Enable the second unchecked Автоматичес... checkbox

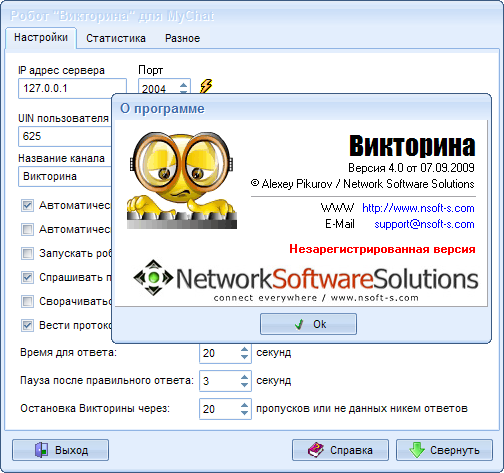27,229
